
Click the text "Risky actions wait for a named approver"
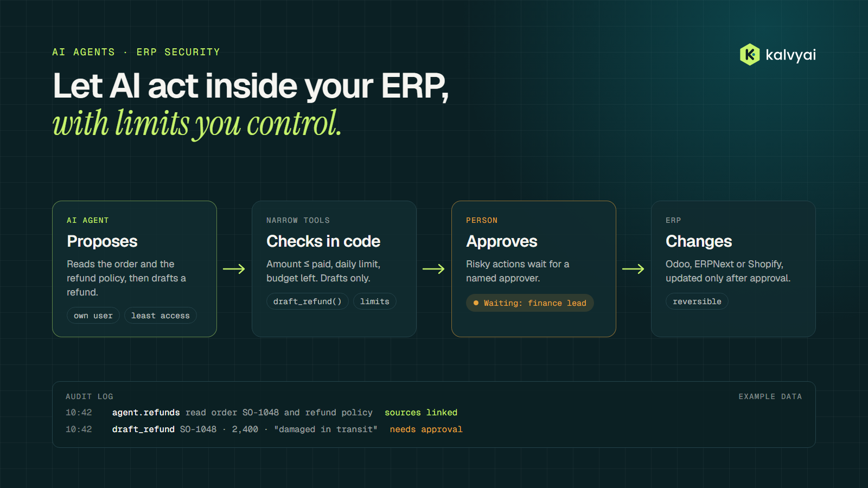[518, 271]
